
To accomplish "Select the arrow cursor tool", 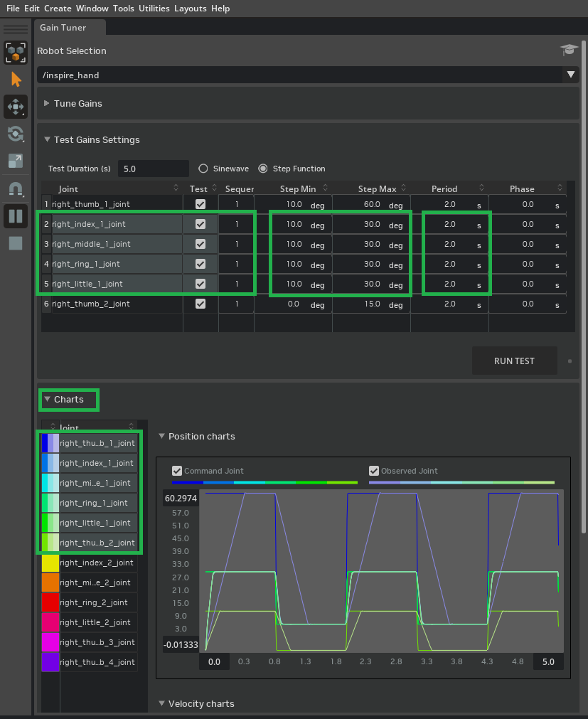I will [15, 79].
